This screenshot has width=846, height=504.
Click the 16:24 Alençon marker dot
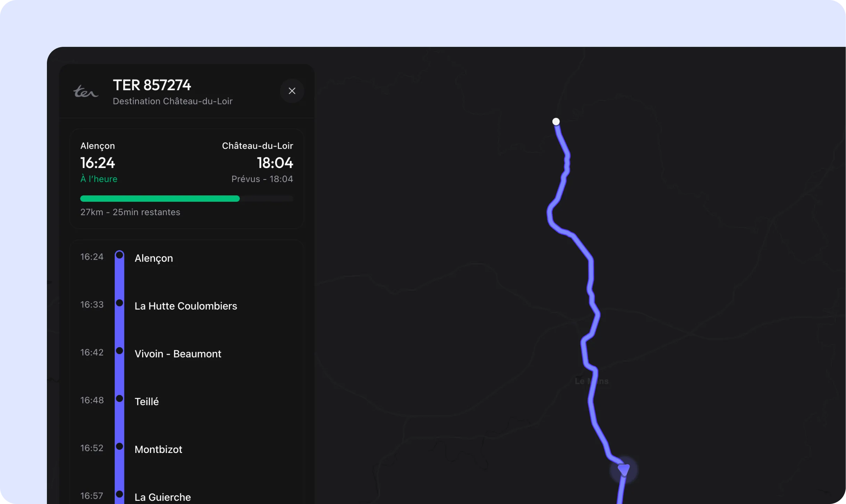pos(120,255)
